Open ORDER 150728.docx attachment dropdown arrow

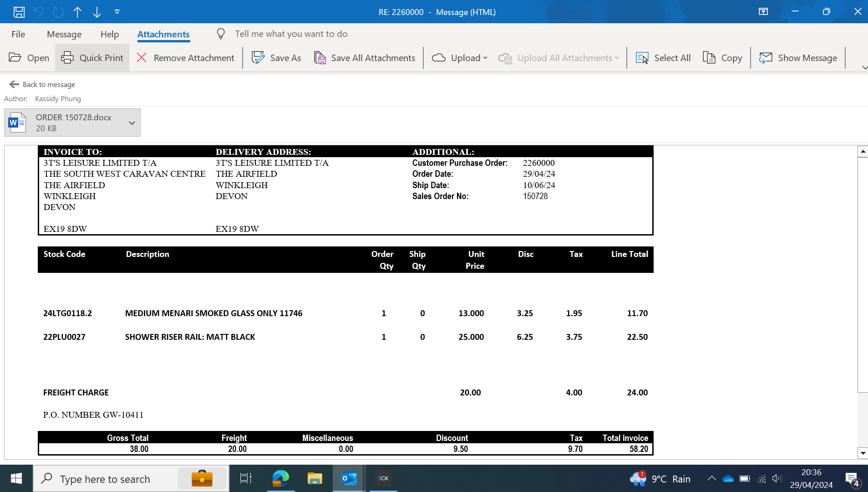coord(132,123)
